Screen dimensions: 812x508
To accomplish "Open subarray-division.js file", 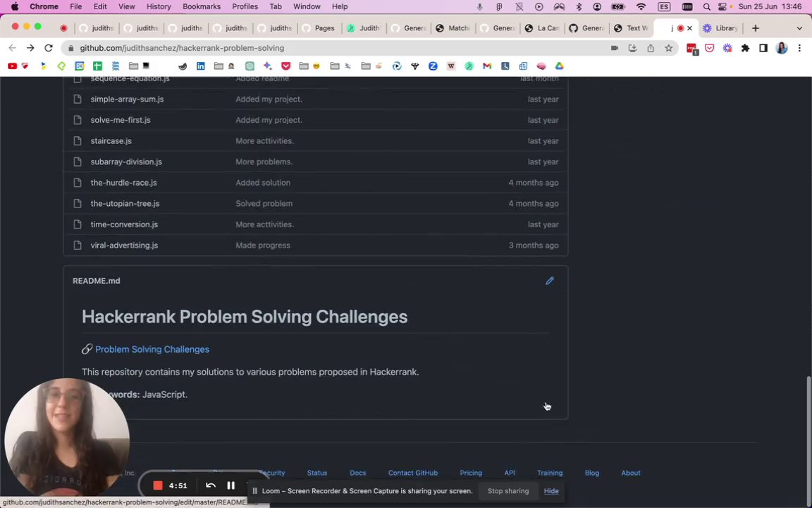I will click(126, 162).
